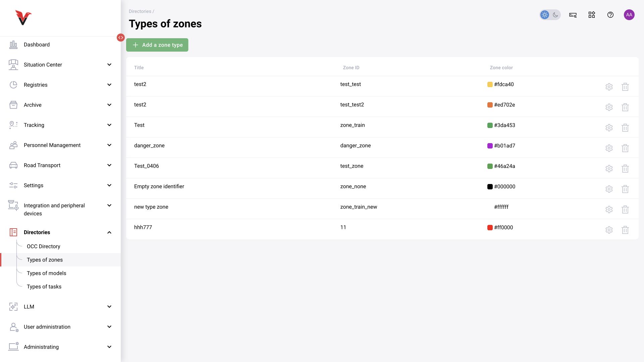This screenshot has height=362, width=644.
Task: Open the AA user avatar menu
Action: pos(629,15)
